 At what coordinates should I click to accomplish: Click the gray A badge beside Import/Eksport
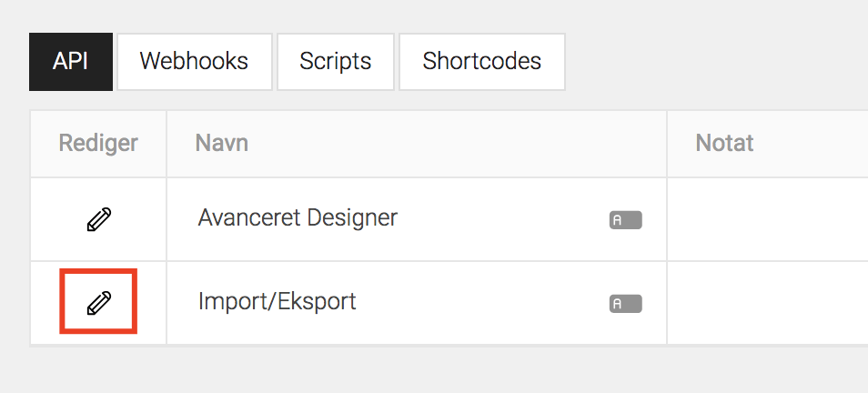point(626,303)
